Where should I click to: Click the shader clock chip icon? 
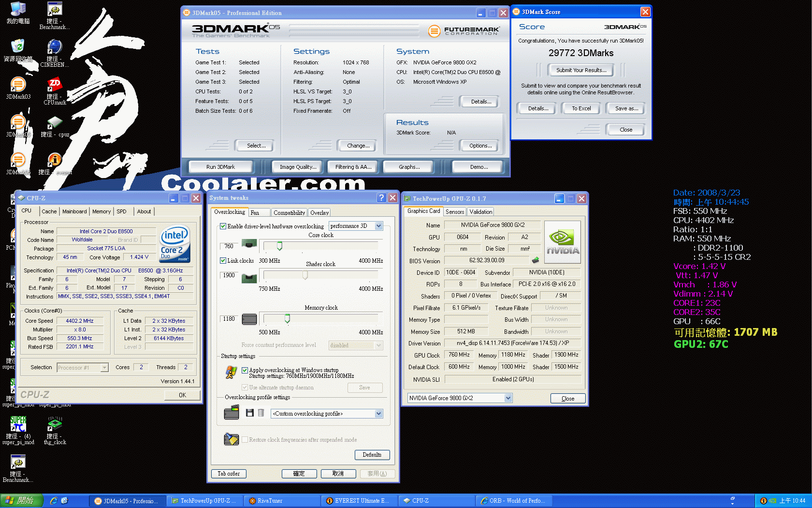coord(249,278)
